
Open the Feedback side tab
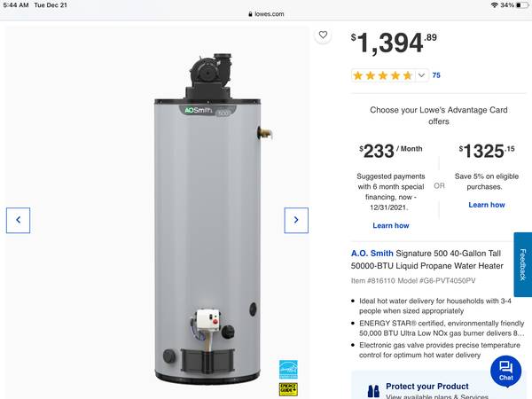pyautogui.click(x=523, y=264)
